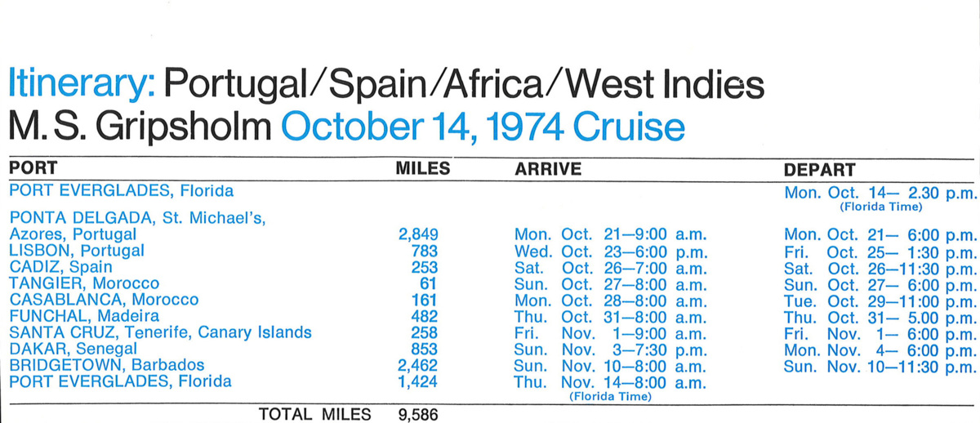Select the LISBON, Portugal port entry
Viewport: 980px width, 423px height.
pos(77,251)
